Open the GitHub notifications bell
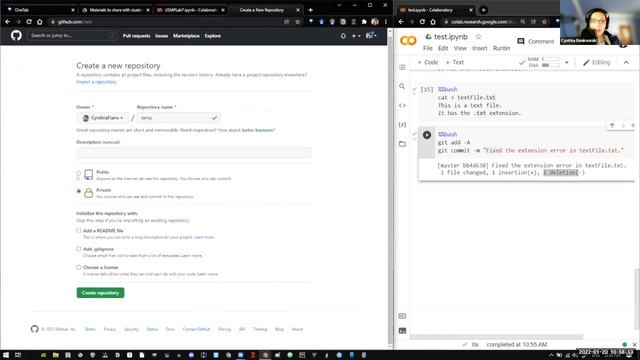640x360 pixels. 343,36
